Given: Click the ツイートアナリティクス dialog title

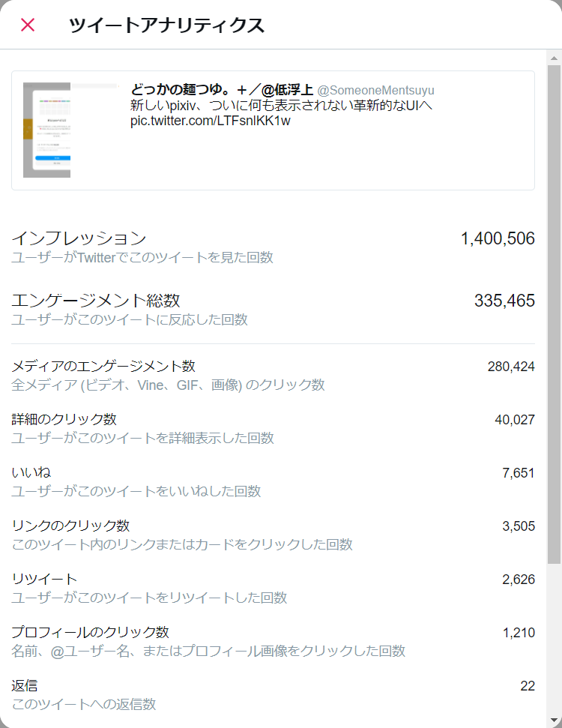Looking at the screenshot, I should coord(166,25).
